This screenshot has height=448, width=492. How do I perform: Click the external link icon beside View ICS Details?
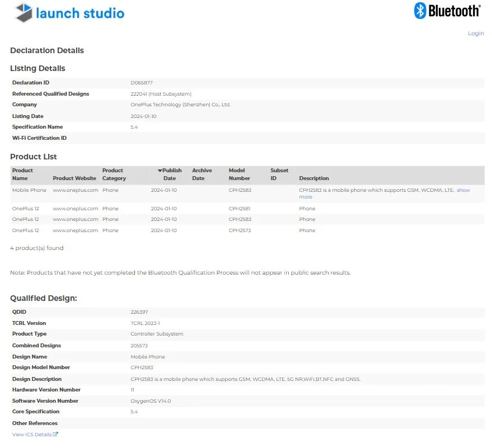55,435
